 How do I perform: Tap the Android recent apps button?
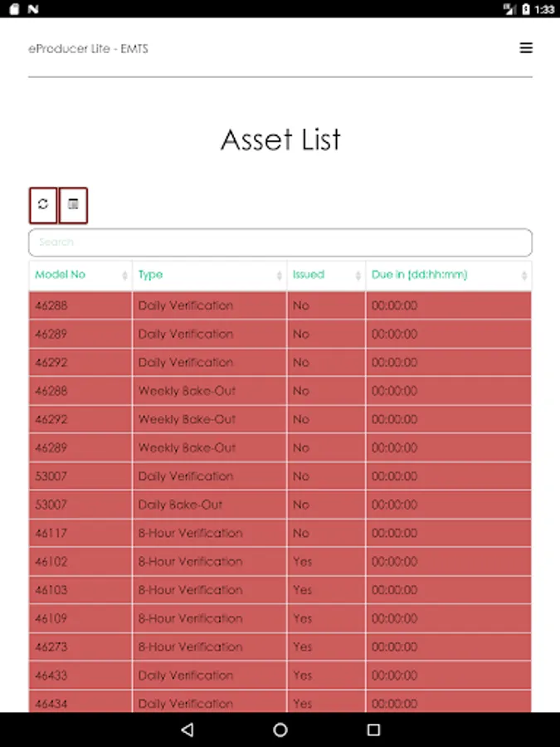tap(373, 730)
